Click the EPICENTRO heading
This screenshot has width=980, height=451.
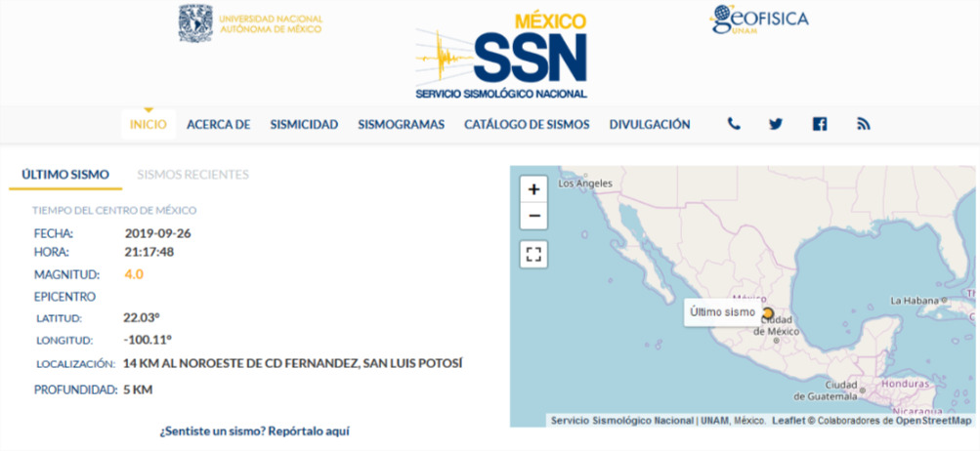point(65,296)
